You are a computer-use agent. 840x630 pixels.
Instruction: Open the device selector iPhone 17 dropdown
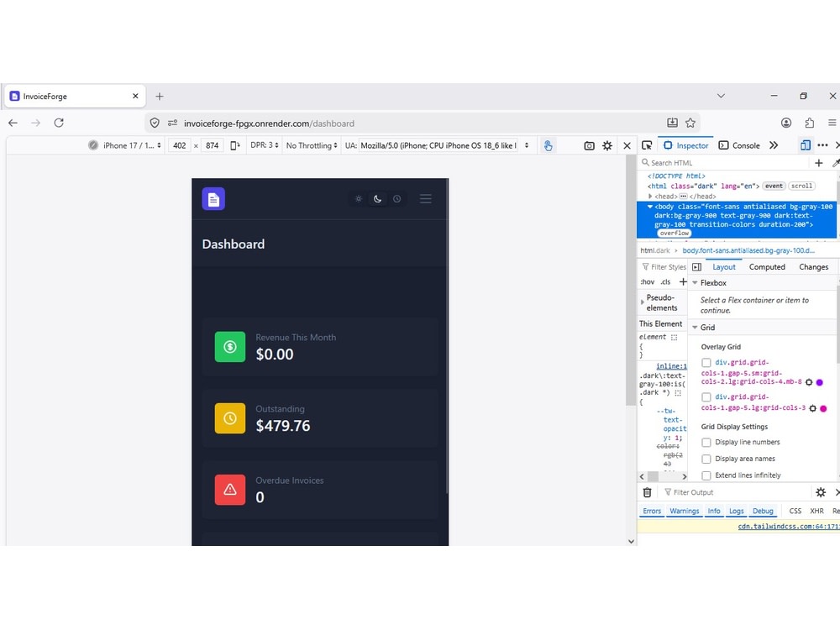tap(132, 145)
